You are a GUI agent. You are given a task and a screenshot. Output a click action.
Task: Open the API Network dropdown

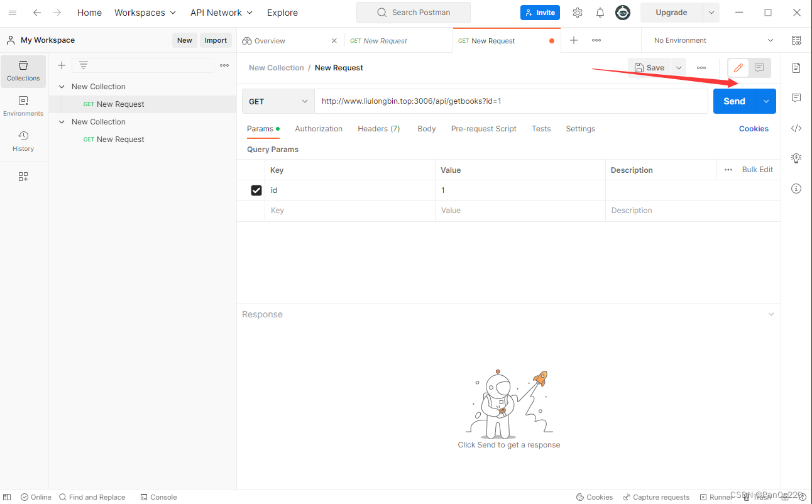[221, 13]
